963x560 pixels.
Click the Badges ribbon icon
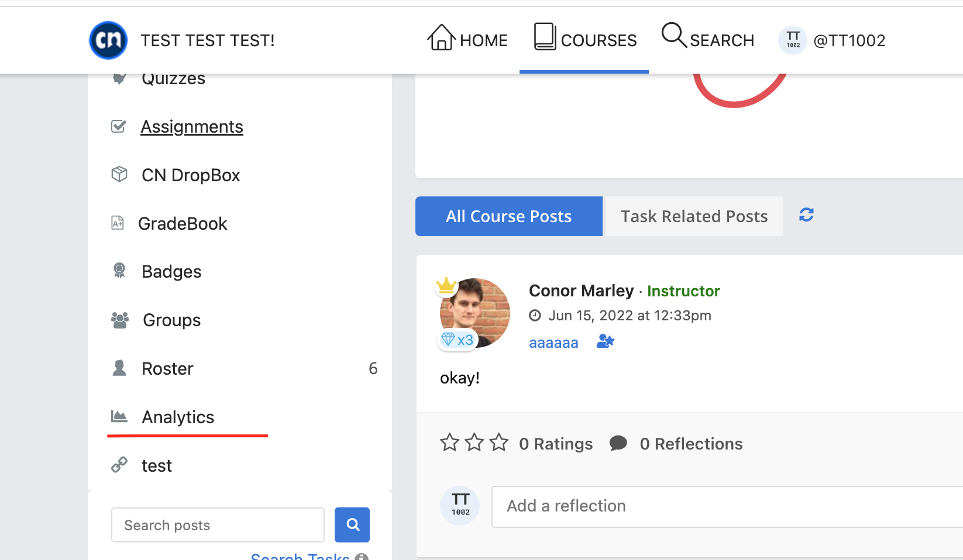point(119,270)
